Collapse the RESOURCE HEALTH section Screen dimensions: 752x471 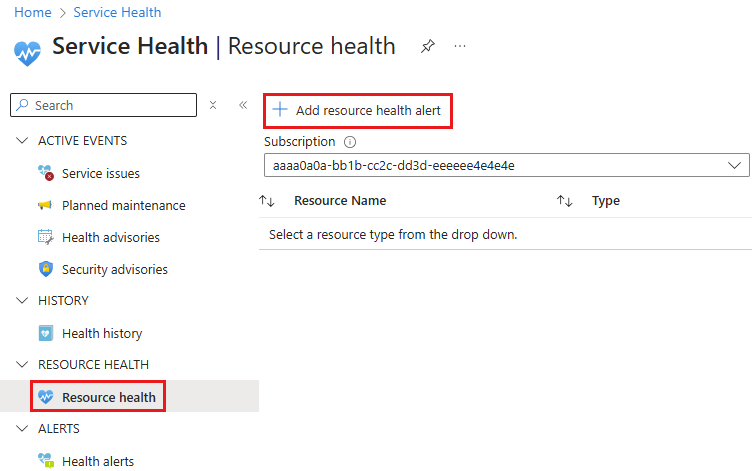[x=22, y=365]
